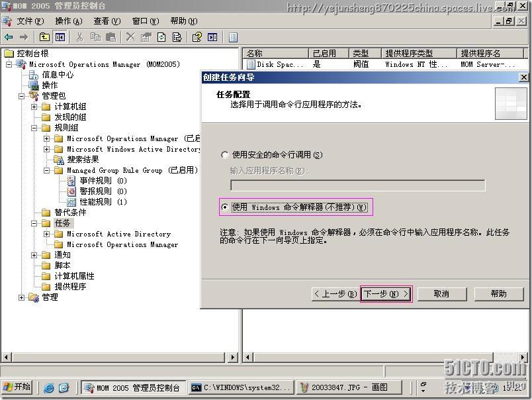Click the Up one level toolbar icon

[x=44, y=37]
